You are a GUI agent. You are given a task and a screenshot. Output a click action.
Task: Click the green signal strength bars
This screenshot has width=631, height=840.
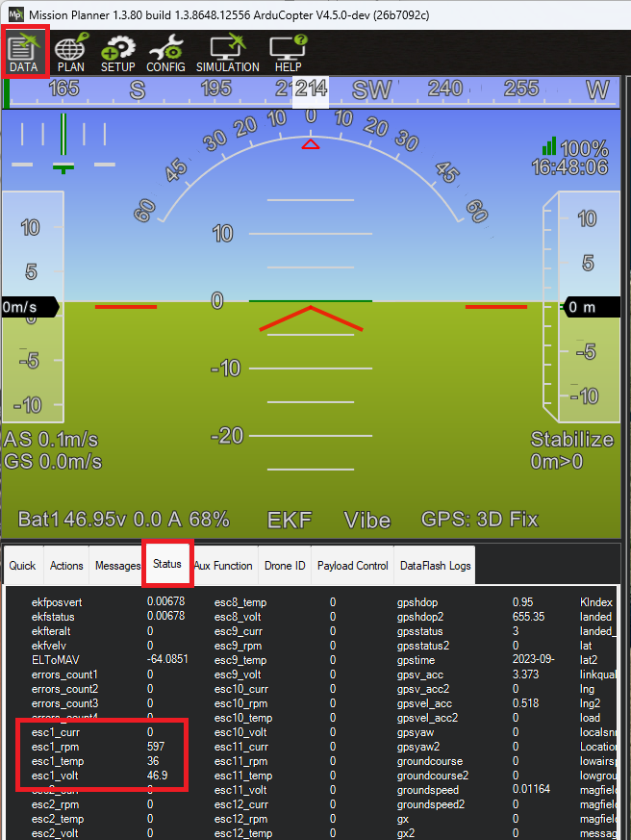549,145
